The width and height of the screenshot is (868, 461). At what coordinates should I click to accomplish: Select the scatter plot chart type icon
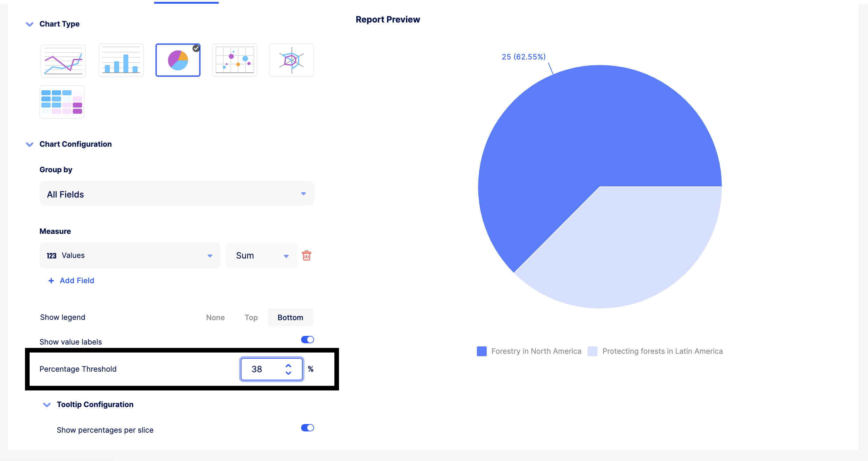(234, 61)
